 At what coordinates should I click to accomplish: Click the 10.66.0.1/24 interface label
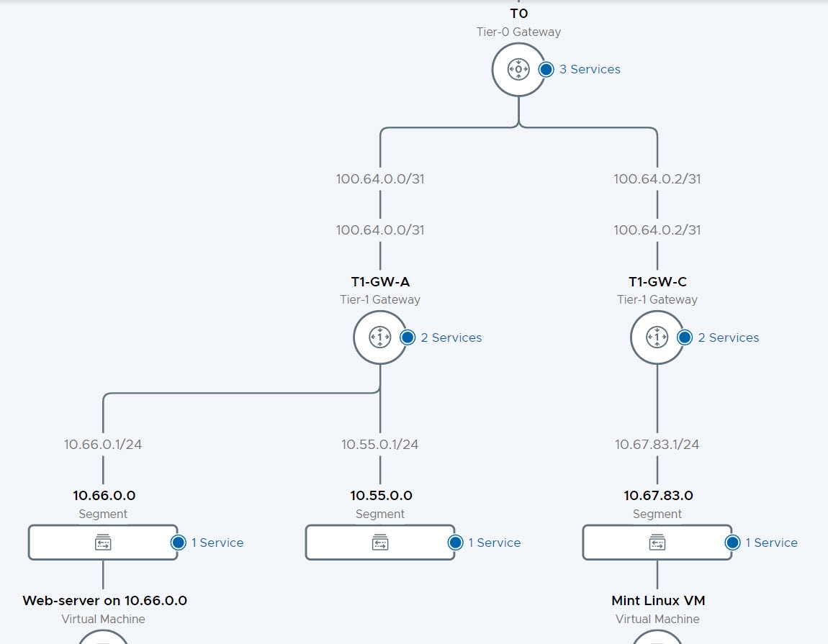pos(103,445)
